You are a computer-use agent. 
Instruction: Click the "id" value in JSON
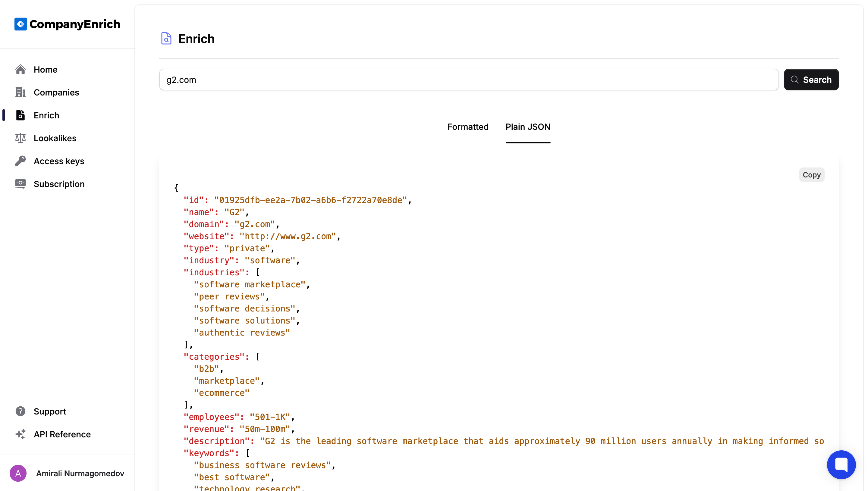(x=310, y=200)
